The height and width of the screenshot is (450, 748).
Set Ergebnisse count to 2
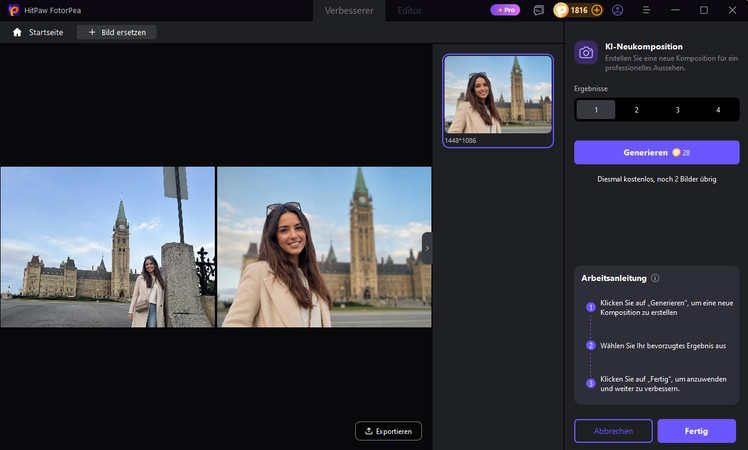tap(636, 110)
